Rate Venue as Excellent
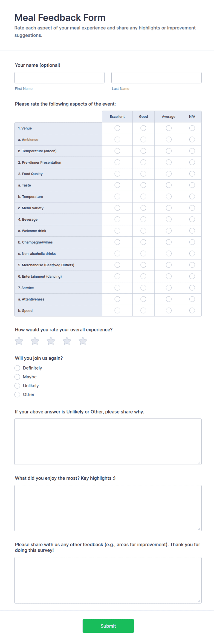The height and width of the screenshot is (644, 214). click(x=117, y=128)
